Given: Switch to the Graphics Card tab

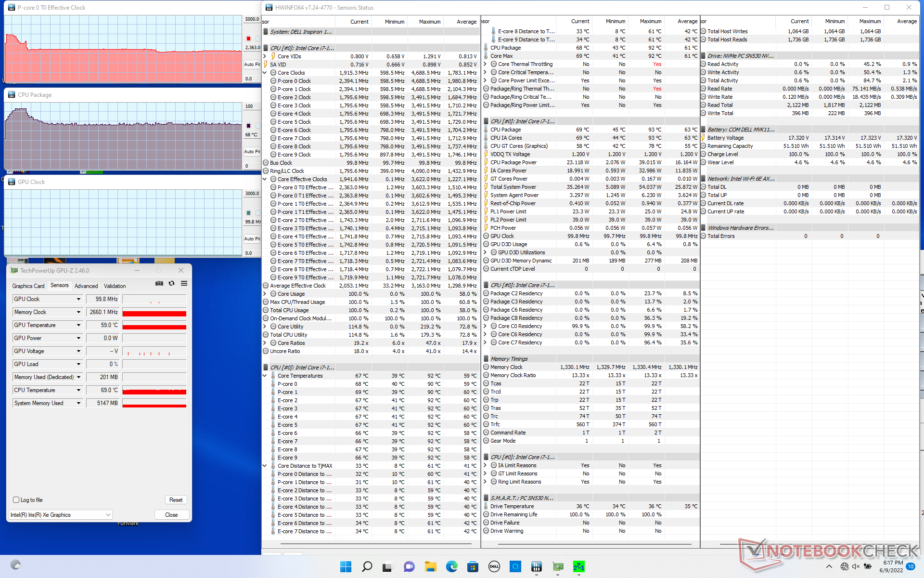Looking at the screenshot, I should [x=28, y=286].
